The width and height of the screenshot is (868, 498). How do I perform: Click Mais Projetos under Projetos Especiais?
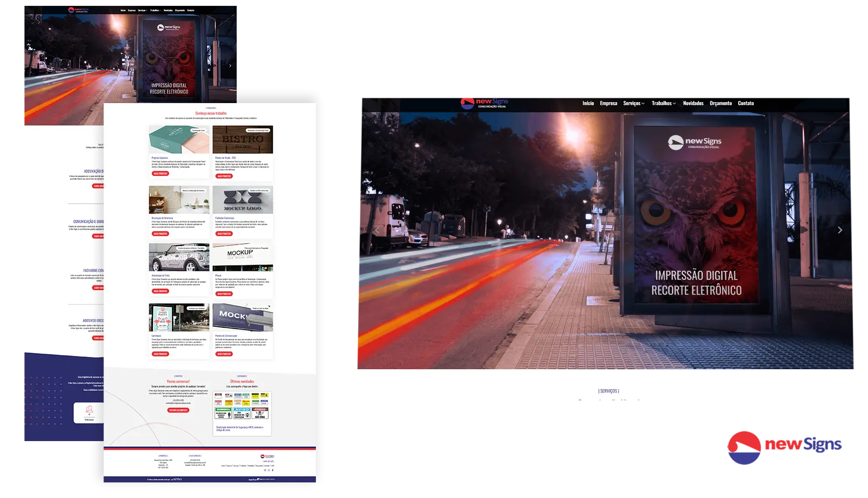160,174
